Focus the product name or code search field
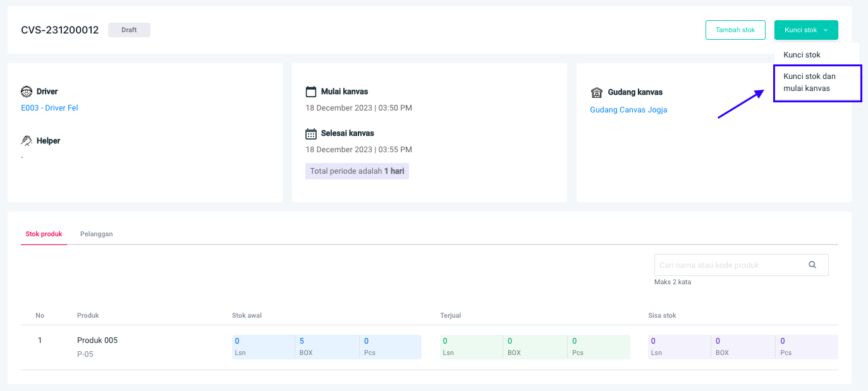The height and width of the screenshot is (391, 868). click(x=727, y=265)
